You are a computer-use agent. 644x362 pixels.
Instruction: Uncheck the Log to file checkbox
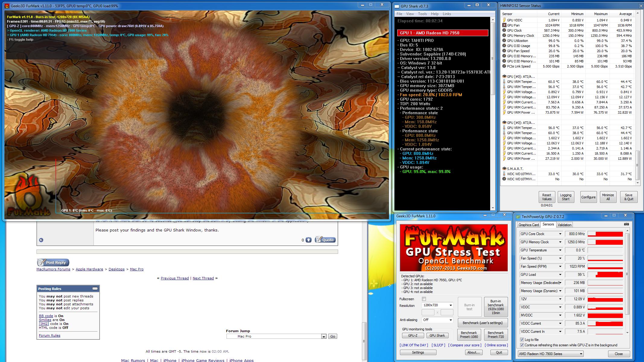[x=522, y=340]
